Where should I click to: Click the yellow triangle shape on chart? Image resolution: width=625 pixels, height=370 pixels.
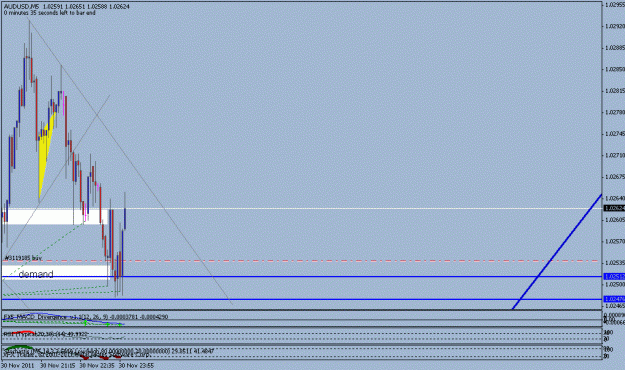coord(46,148)
